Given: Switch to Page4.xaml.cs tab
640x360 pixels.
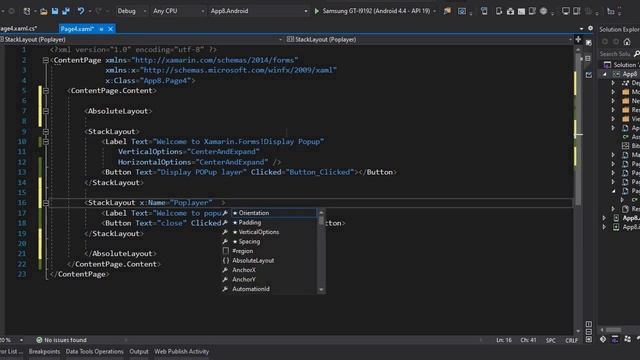Looking at the screenshot, I should 18,29.
